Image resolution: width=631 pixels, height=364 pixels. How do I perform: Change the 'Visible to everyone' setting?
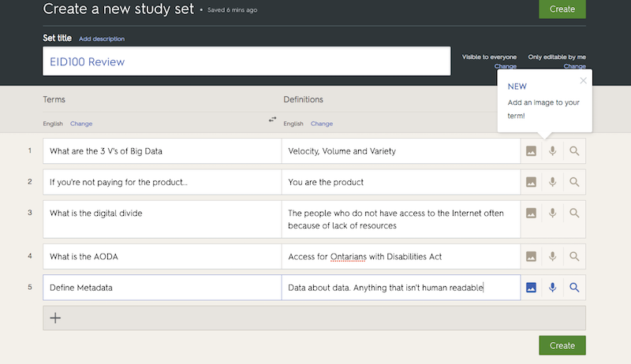click(x=506, y=66)
